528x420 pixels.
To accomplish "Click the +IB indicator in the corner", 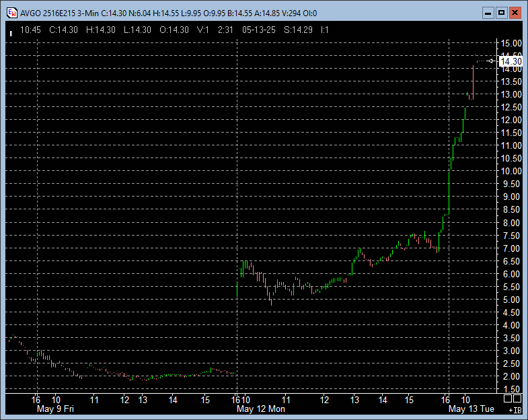I will 515,410.
